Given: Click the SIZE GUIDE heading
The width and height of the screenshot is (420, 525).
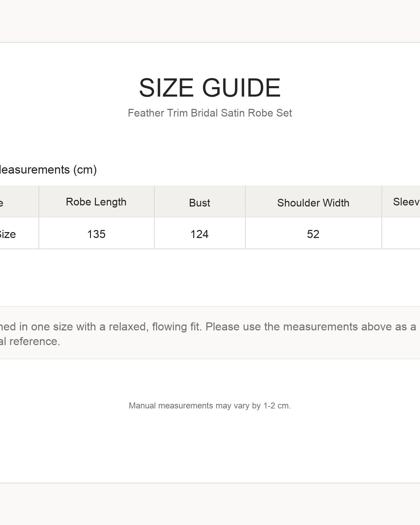Looking at the screenshot, I should 210,87.
